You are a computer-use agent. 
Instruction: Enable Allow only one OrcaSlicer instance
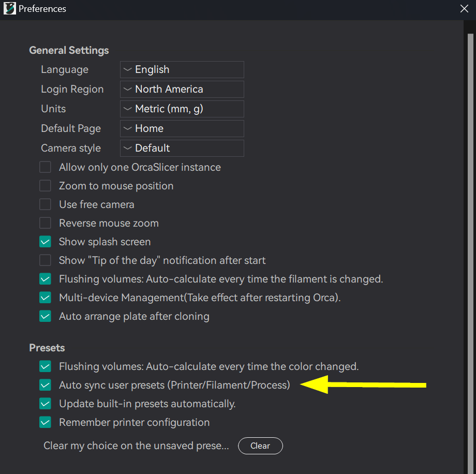(x=45, y=167)
